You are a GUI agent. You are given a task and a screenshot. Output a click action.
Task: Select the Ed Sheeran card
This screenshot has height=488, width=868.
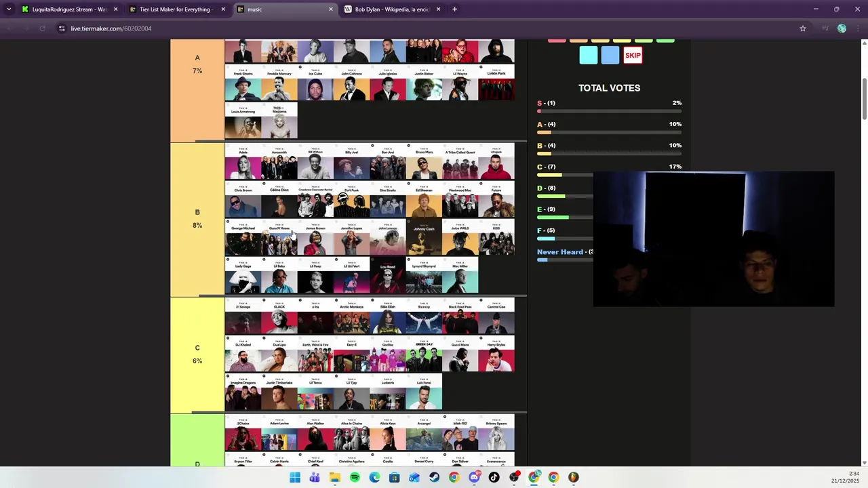coord(424,201)
